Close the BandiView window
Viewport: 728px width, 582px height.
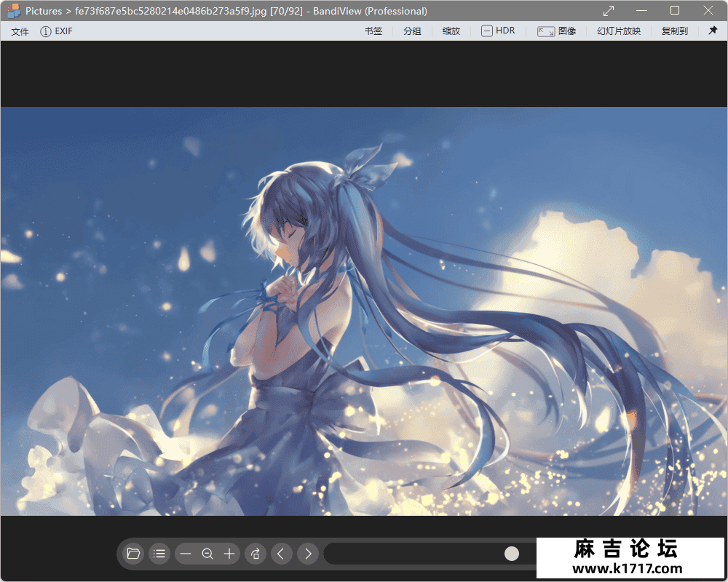[708, 10]
